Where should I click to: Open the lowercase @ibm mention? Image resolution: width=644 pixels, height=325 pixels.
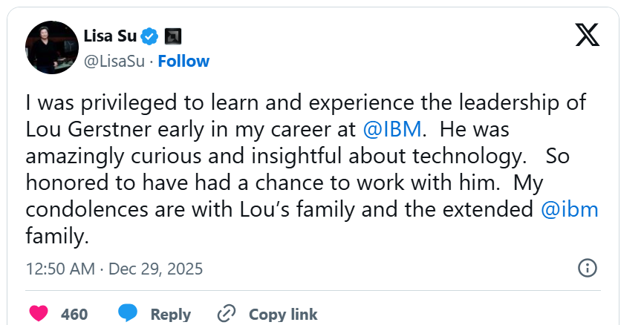[x=570, y=209]
